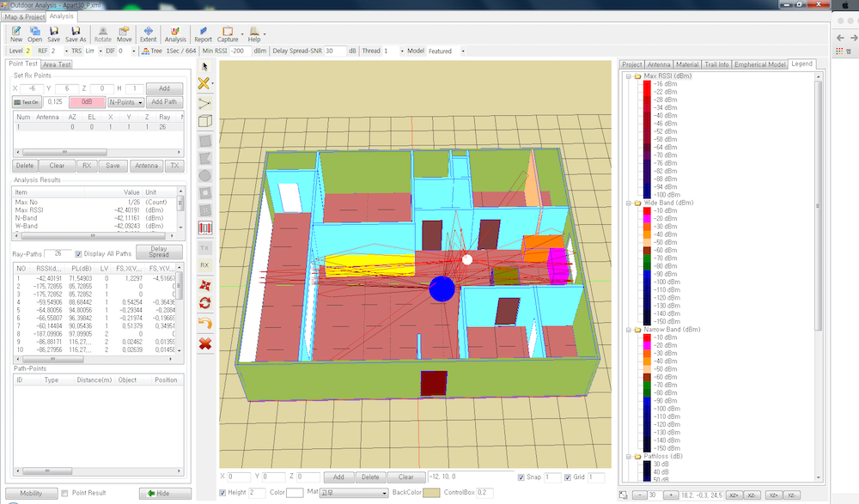Open the Trail Info tab
859x504 pixels.
(716, 64)
